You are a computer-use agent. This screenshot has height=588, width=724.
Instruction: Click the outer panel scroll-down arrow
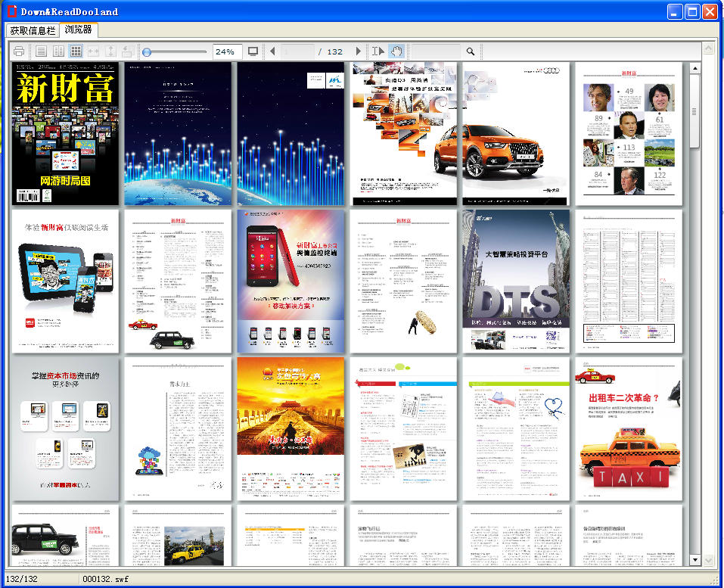[708, 560]
